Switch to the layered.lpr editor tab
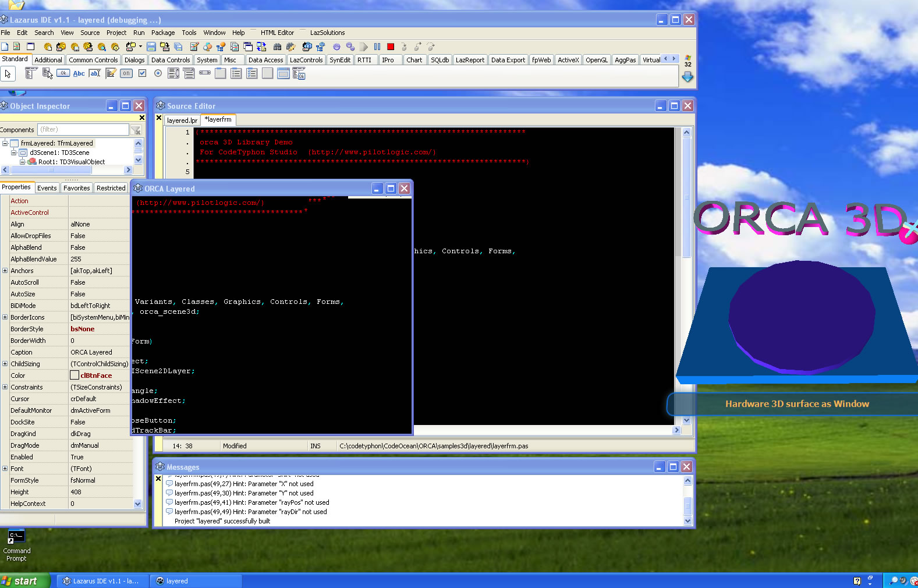 pyautogui.click(x=182, y=121)
